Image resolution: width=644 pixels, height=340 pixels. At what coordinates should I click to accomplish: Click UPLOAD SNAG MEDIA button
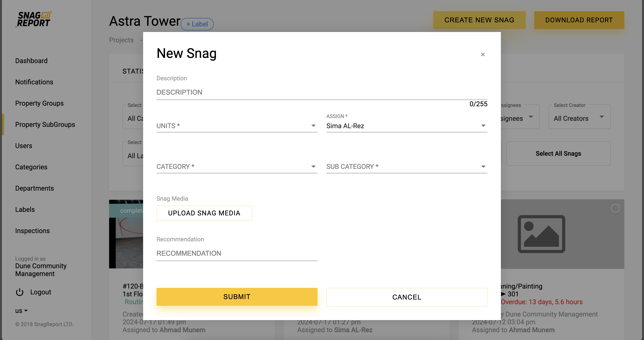[x=204, y=213]
